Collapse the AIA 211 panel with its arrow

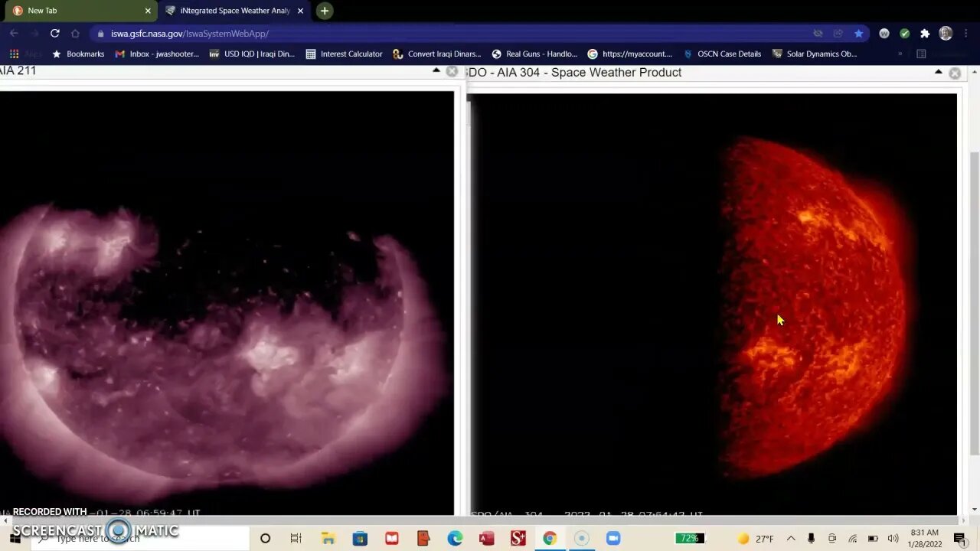click(x=436, y=70)
